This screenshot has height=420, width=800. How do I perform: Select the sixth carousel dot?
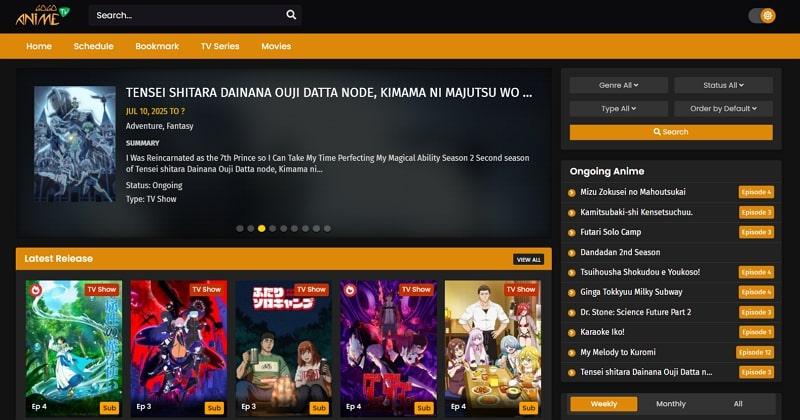294,229
